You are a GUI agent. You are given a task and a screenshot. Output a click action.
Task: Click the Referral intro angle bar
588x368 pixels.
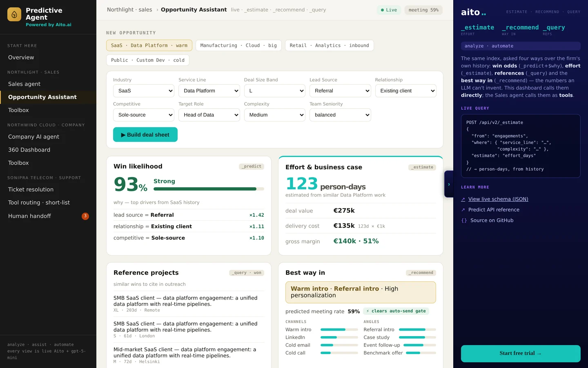(x=417, y=330)
